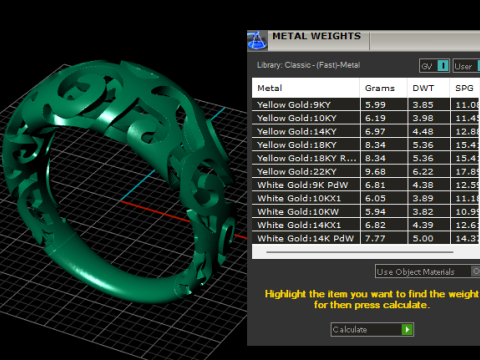Select White Gold:9K PdW row
The width and height of the screenshot is (480, 360).
coord(366,185)
